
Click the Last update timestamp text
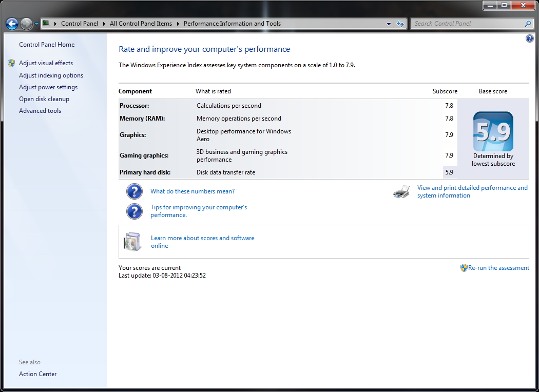coord(162,276)
